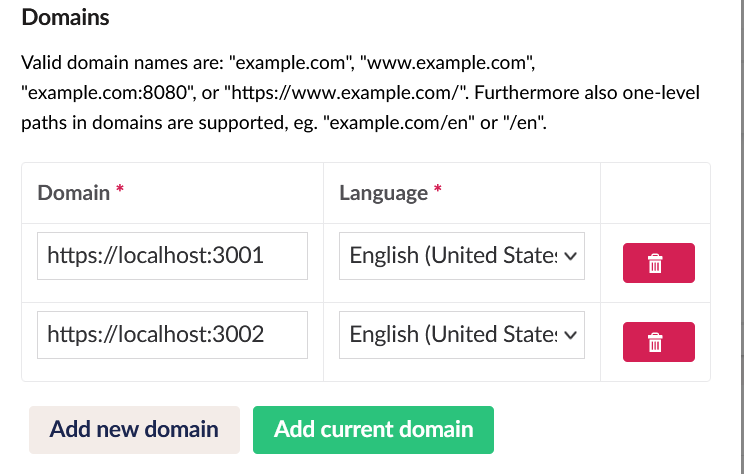Delete the localhost:3002 domain row
Image resolution: width=744 pixels, height=474 pixels.
pyautogui.click(x=658, y=342)
